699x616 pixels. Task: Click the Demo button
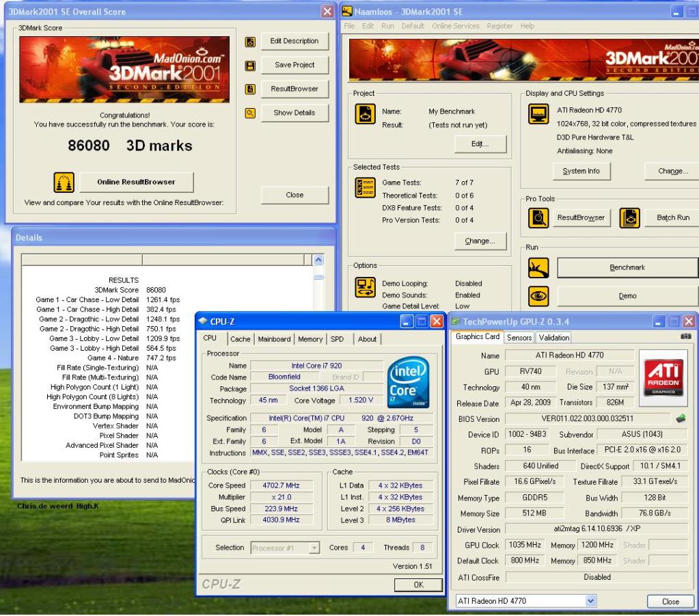click(627, 296)
